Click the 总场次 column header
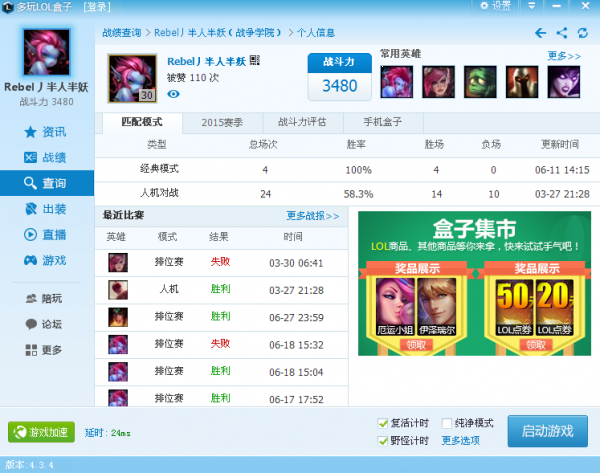 tap(263, 145)
